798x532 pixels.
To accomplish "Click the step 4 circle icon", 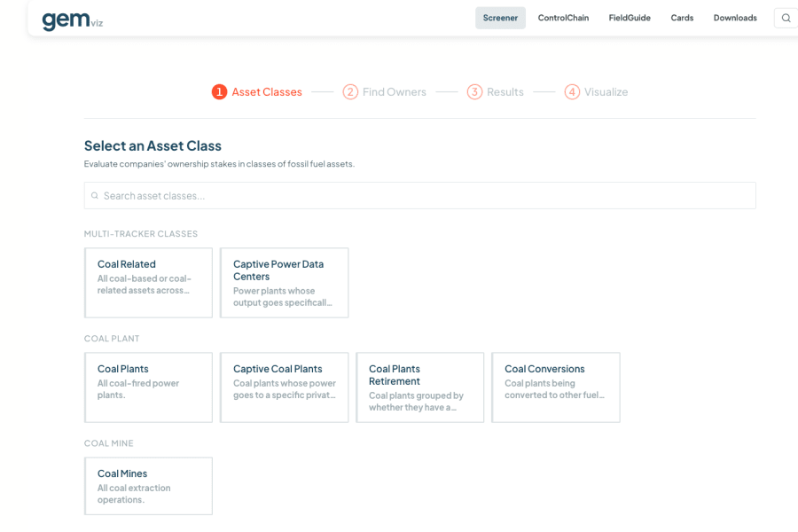I will pos(572,92).
